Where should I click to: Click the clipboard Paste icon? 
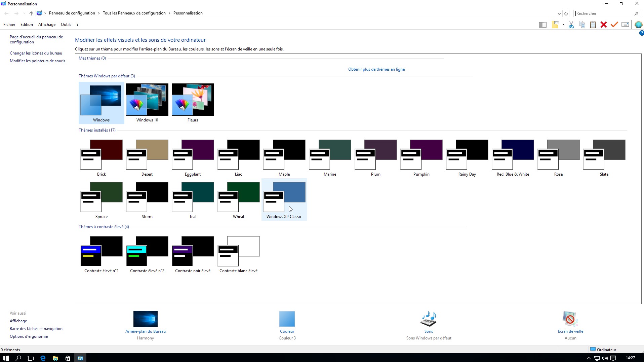click(593, 25)
